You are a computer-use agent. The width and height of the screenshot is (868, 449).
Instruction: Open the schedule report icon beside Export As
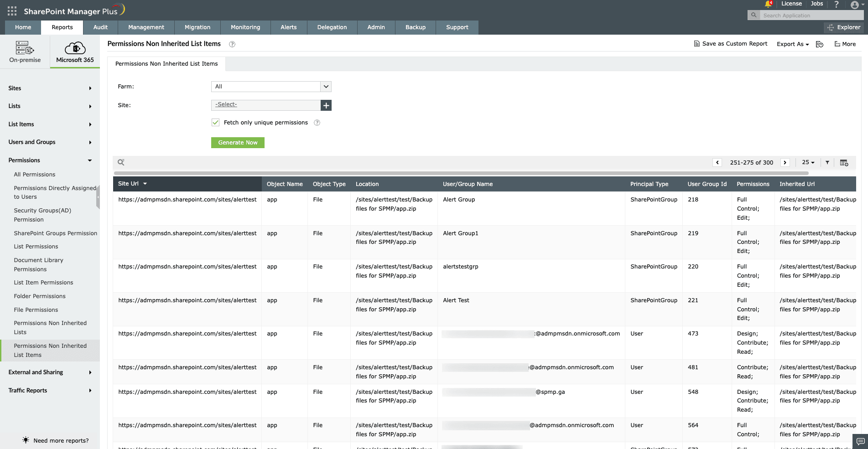(x=820, y=44)
